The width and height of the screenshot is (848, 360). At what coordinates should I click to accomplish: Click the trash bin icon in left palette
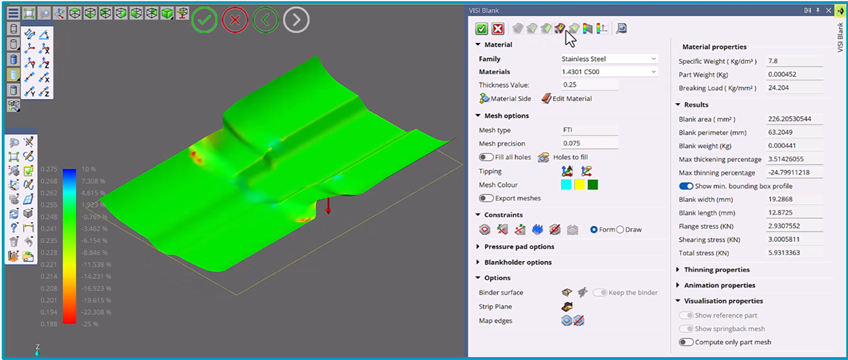pyautogui.click(x=15, y=242)
